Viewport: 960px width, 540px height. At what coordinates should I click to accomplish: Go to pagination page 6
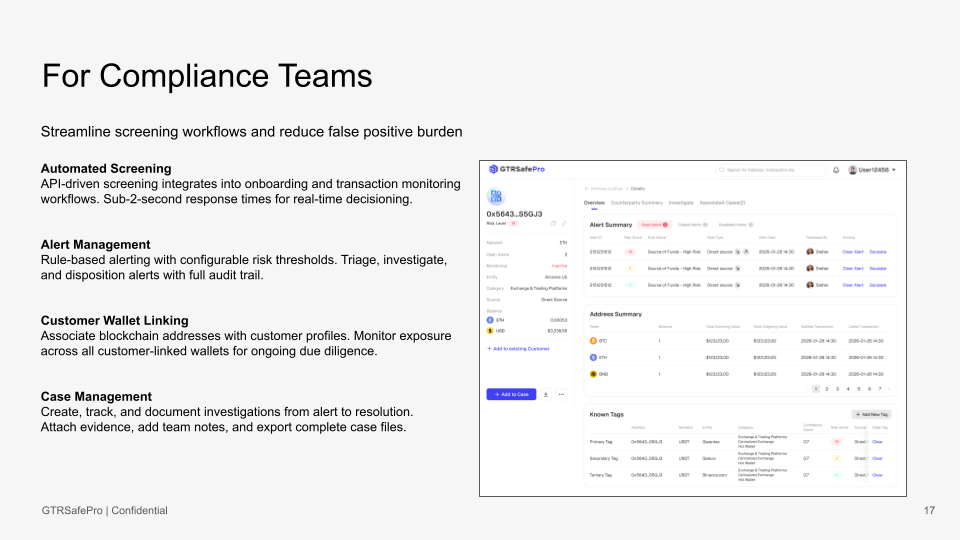[869, 389]
